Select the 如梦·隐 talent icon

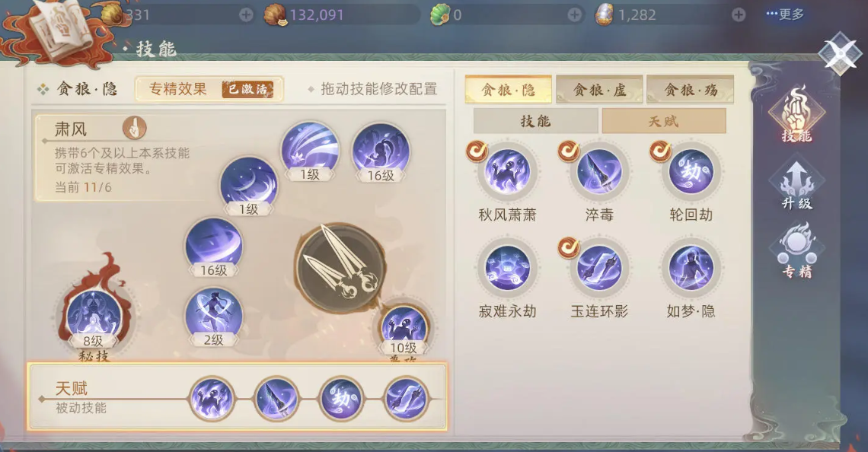click(691, 269)
